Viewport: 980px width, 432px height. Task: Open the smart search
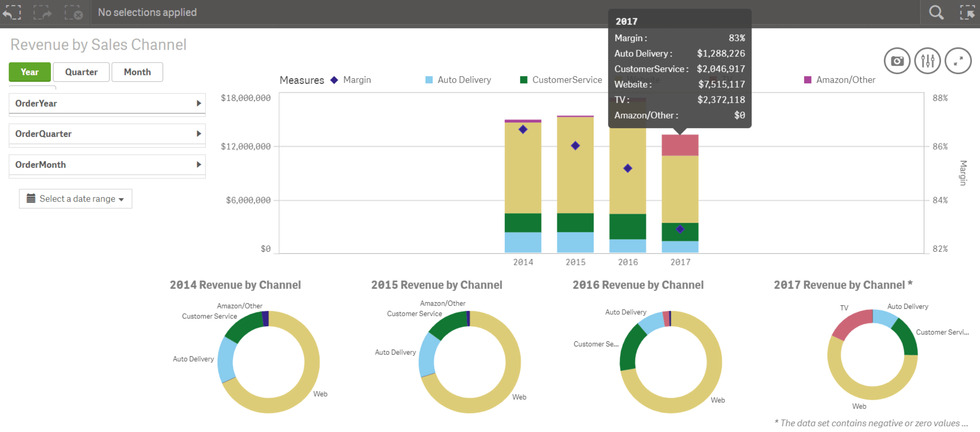[936, 12]
